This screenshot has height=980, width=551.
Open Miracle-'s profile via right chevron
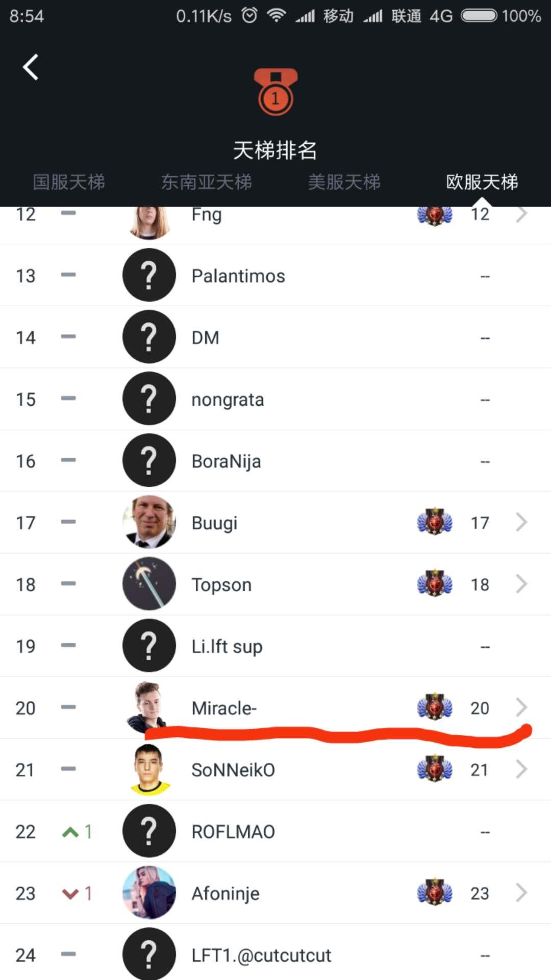(x=521, y=707)
